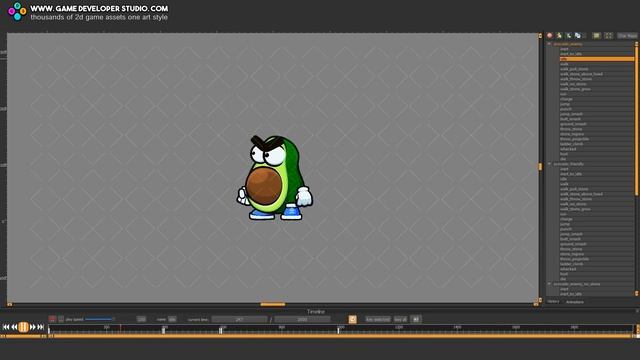Select ladder_climb under avocado_enemy
The image size is (640, 360).
click(x=597, y=144)
